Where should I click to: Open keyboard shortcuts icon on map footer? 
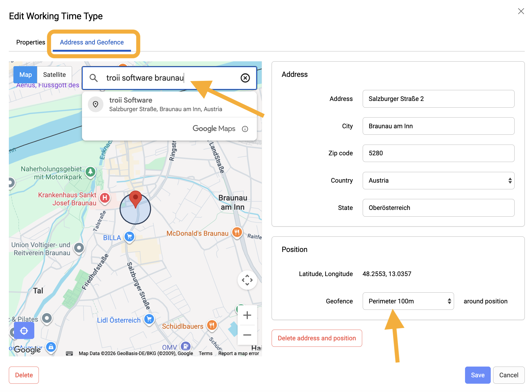69,353
